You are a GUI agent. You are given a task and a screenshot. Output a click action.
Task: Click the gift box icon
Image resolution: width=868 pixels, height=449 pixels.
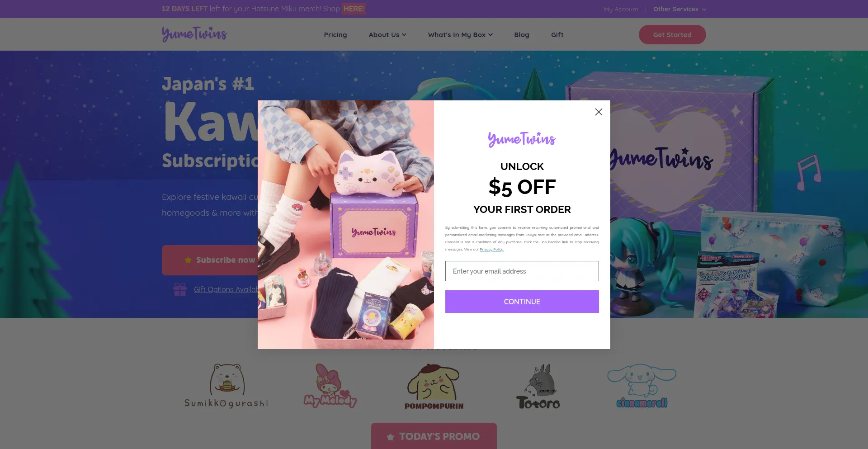180,289
